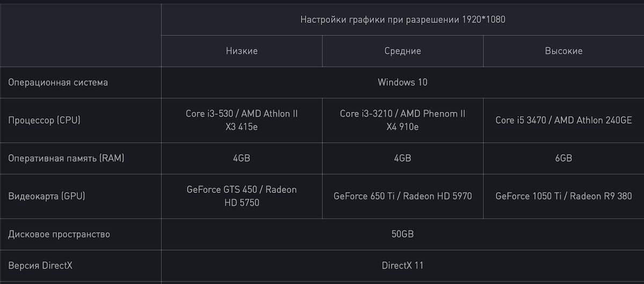Click the 6GB RAM cell
The height and width of the screenshot is (284, 644).
click(563, 158)
